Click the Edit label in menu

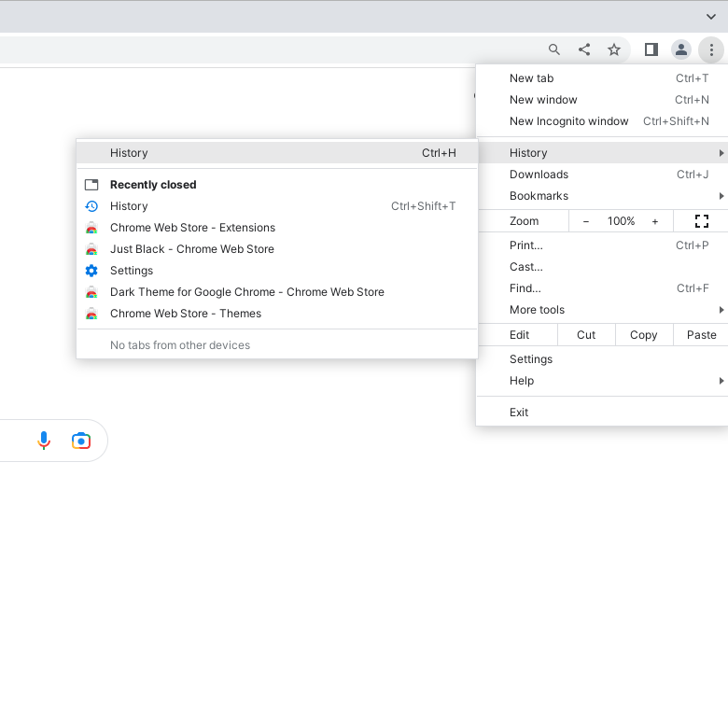pyautogui.click(x=519, y=335)
